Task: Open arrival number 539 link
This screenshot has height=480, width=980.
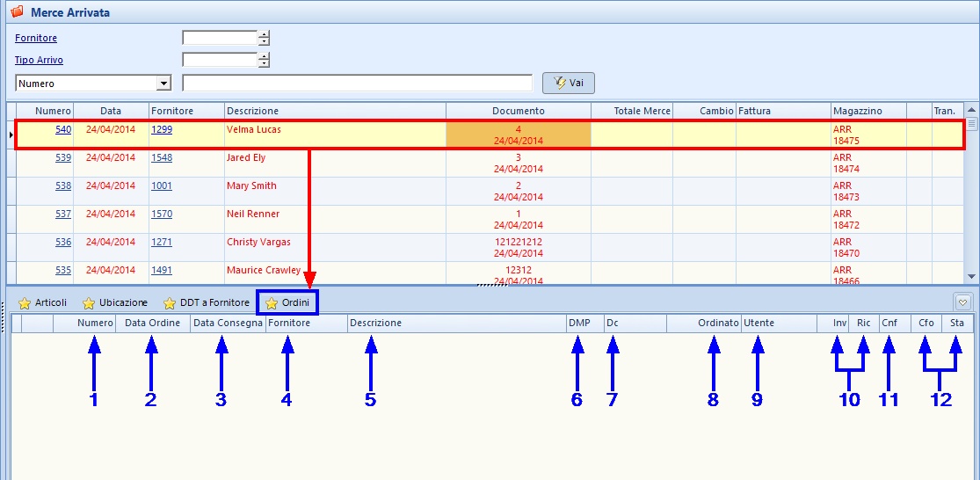Action: tap(63, 158)
